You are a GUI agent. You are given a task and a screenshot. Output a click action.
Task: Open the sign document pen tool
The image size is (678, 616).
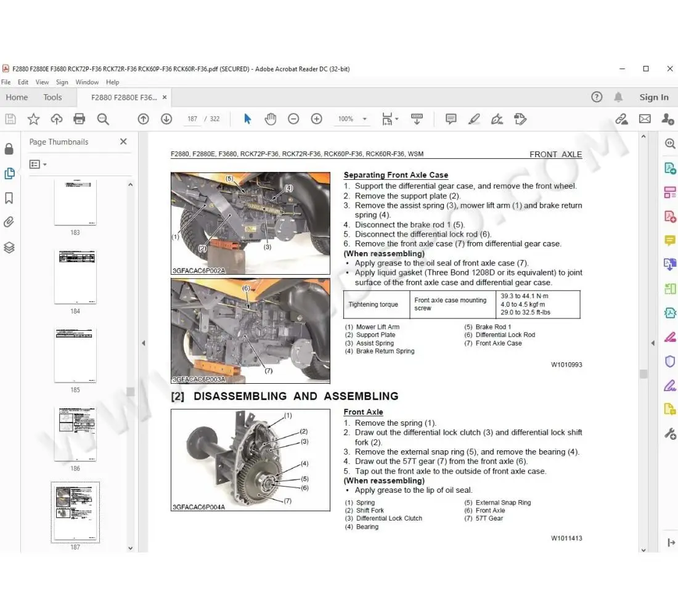click(497, 119)
